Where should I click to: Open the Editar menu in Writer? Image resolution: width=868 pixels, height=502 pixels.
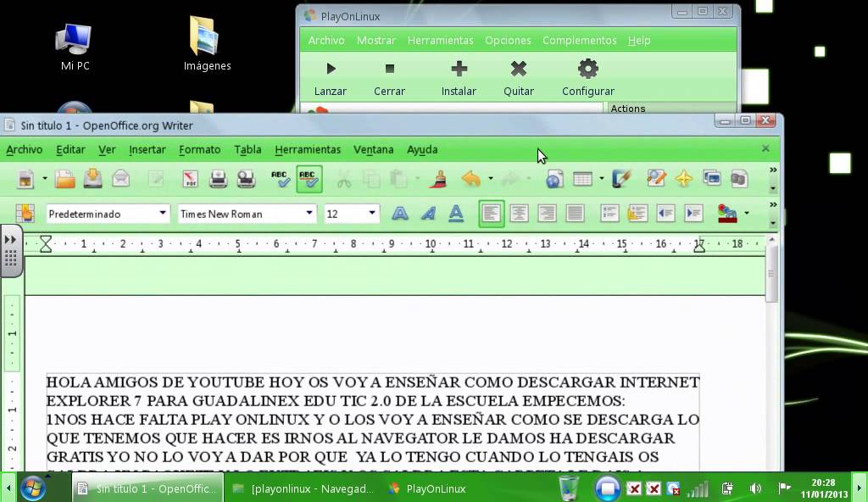point(70,149)
